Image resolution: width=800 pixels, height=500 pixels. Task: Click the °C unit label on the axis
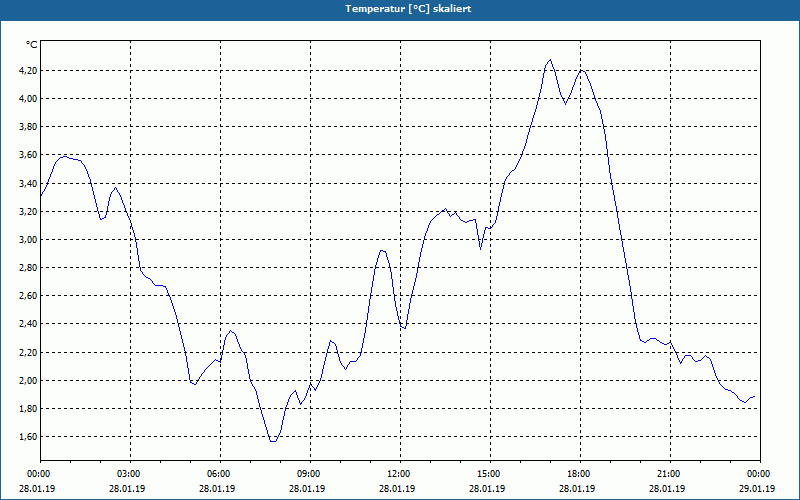pos(32,45)
